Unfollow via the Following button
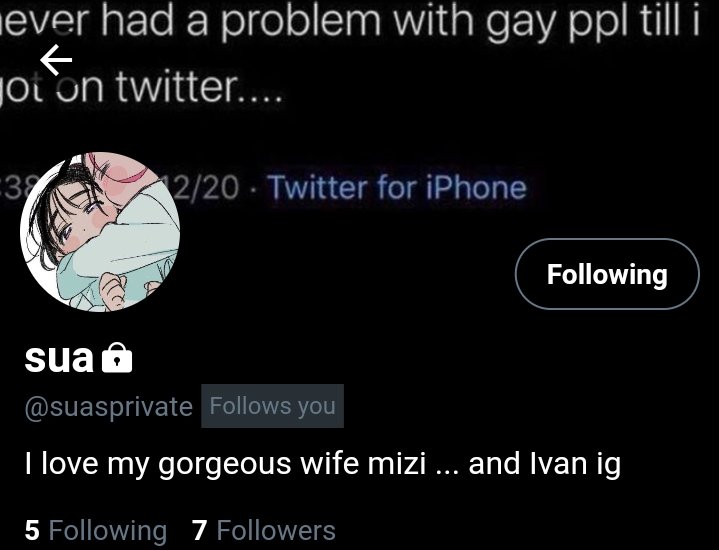Viewport: 719px width, 550px height. (x=607, y=274)
